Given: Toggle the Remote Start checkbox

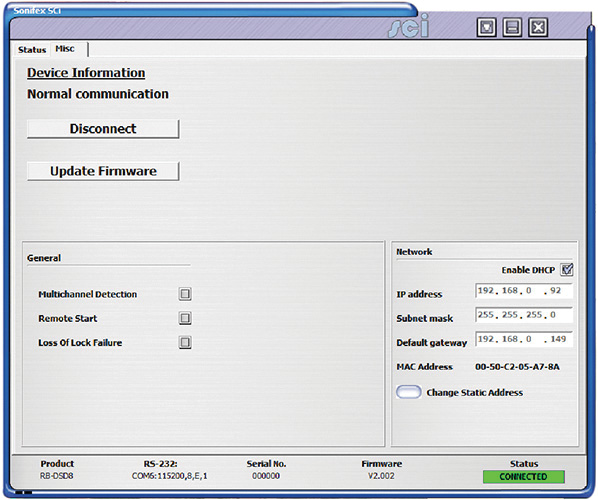Looking at the screenshot, I should click(x=185, y=318).
